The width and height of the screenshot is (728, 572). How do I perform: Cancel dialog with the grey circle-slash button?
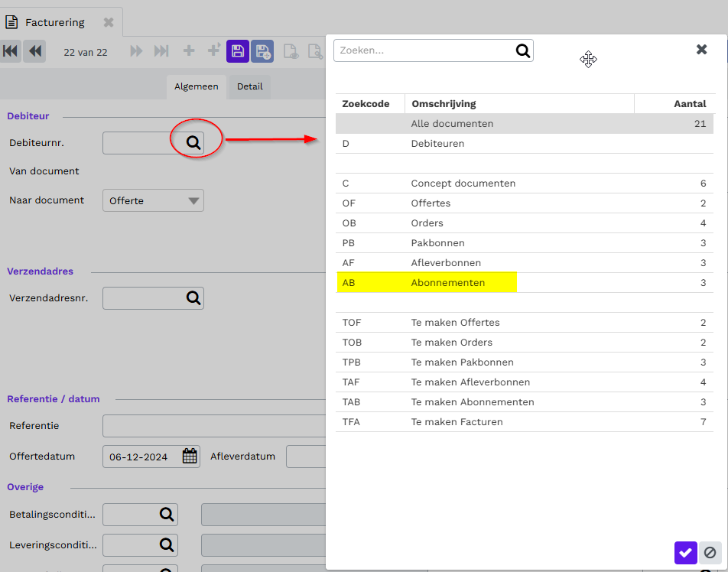[x=710, y=552]
